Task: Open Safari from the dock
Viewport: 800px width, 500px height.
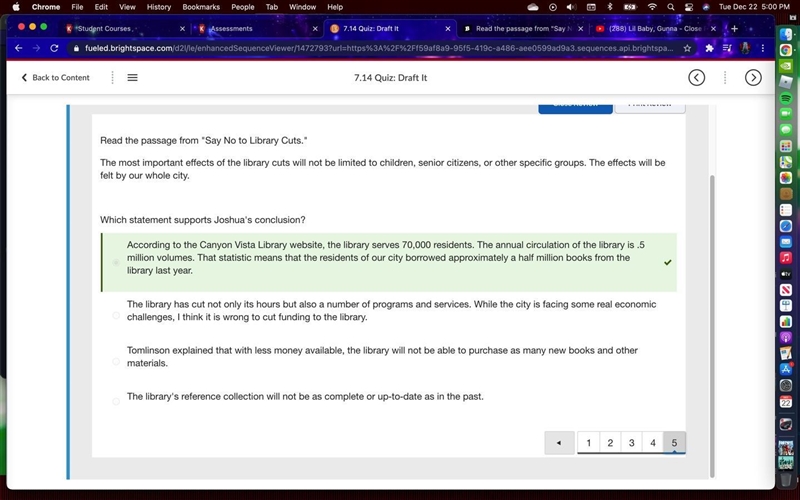Action: [786, 226]
